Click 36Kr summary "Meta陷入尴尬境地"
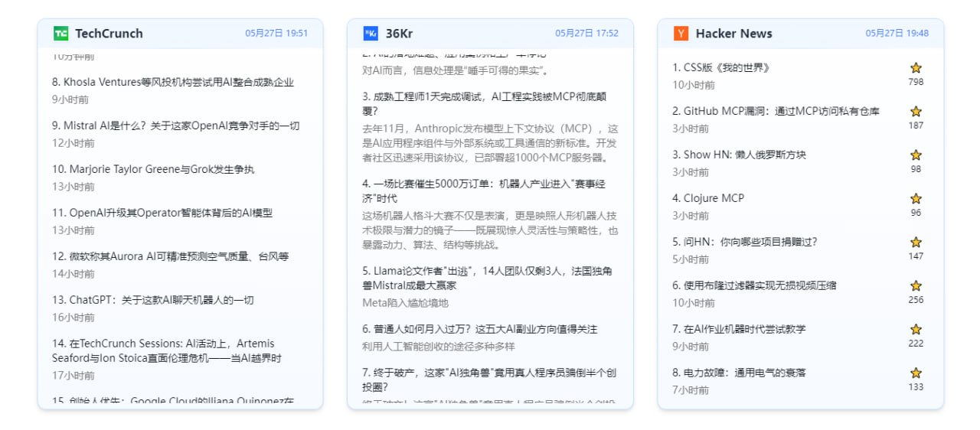 (405, 303)
